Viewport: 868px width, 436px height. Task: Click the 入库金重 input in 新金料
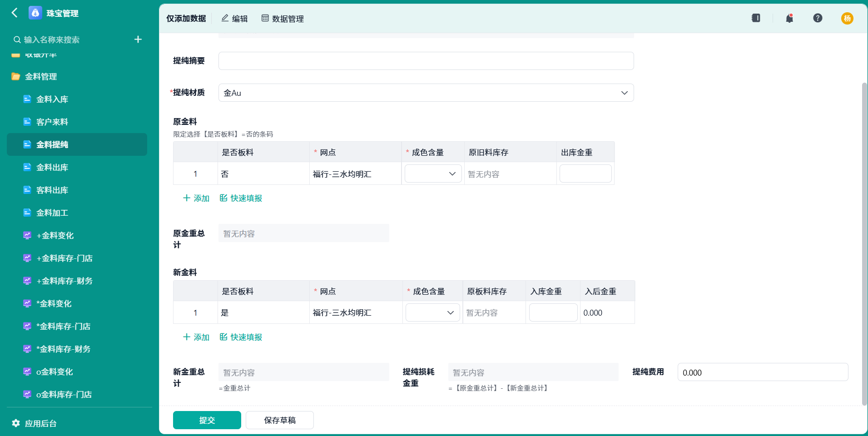pos(553,312)
